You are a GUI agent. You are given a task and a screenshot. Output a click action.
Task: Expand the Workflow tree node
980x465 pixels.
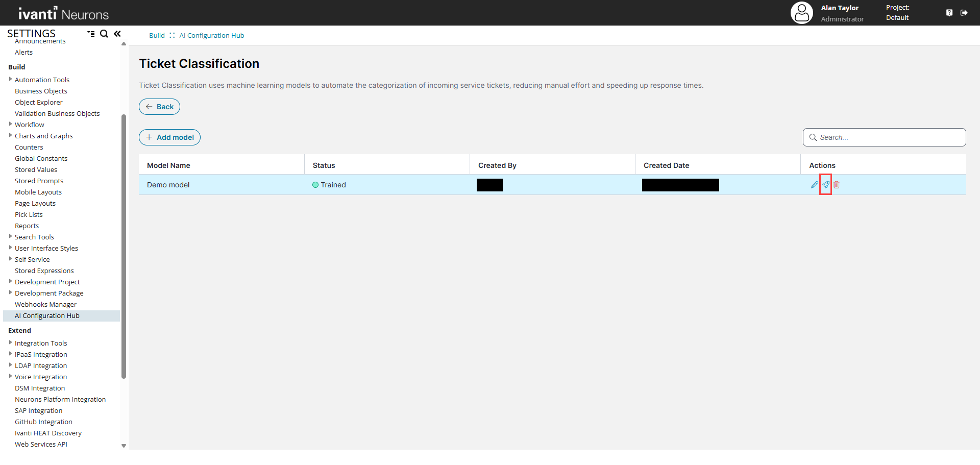click(x=10, y=124)
